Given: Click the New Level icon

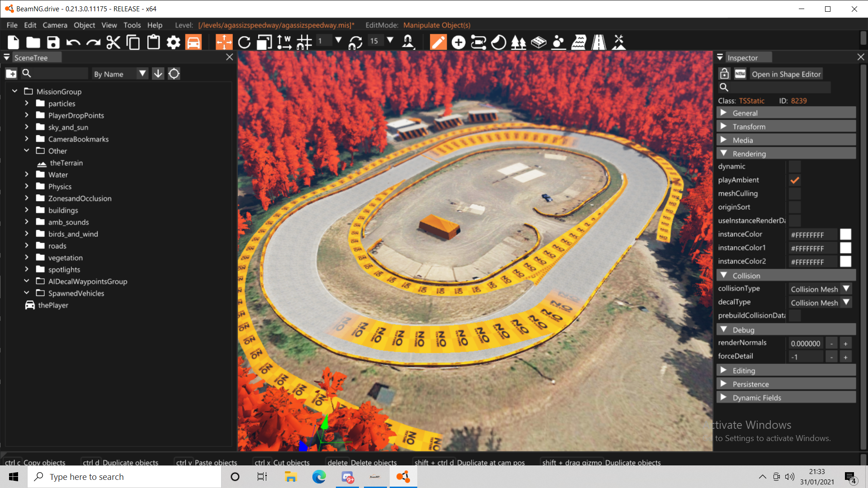Looking at the screenshot, I should (14, 42).
